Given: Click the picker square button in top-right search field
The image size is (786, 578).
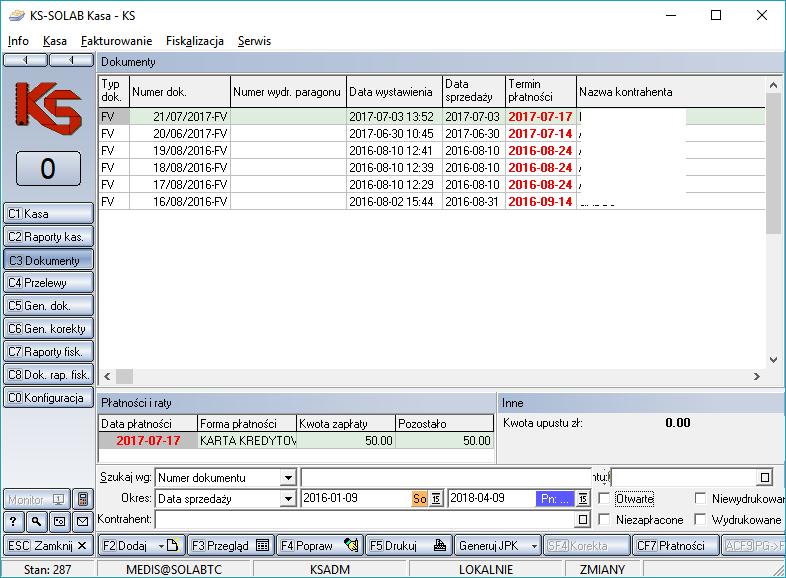Looking at the screenshot, I should pos(764,477).
